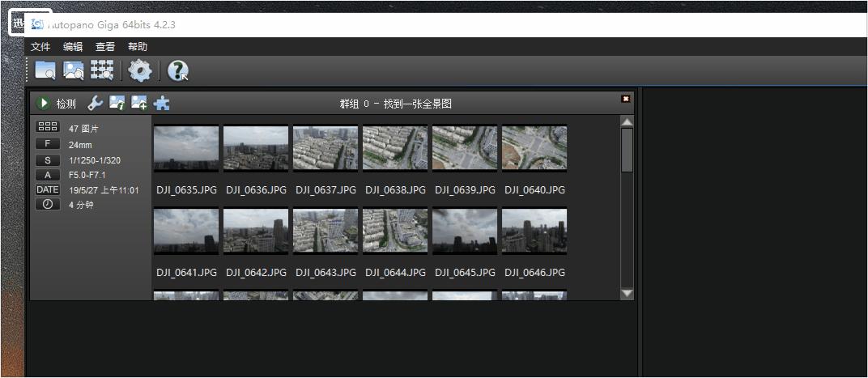868x378 pixels.
Task: Click the 47 图片 text
Action: [83, 129]
